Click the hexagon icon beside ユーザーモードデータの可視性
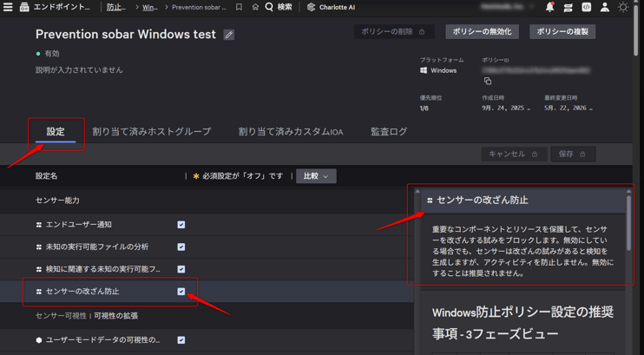Screen dimensions: 644x355 click(39, 339)
